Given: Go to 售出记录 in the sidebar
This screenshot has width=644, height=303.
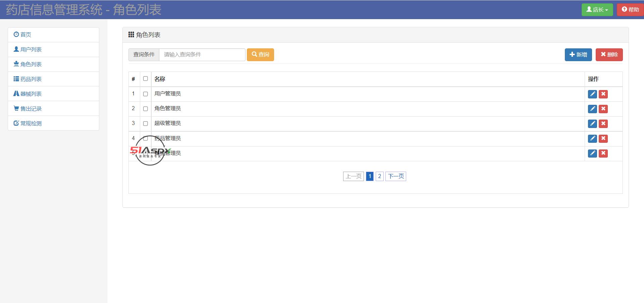Looking at the screenshot, I should tap(31, 109).
